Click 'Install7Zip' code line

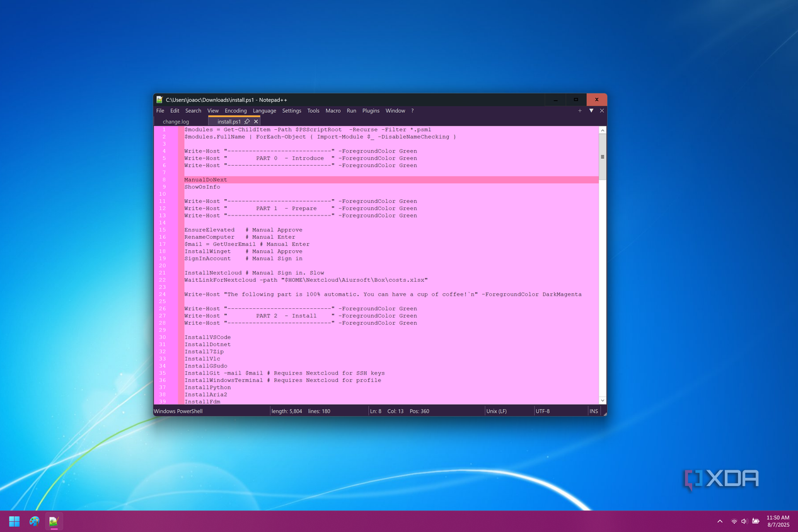(204, 352)
